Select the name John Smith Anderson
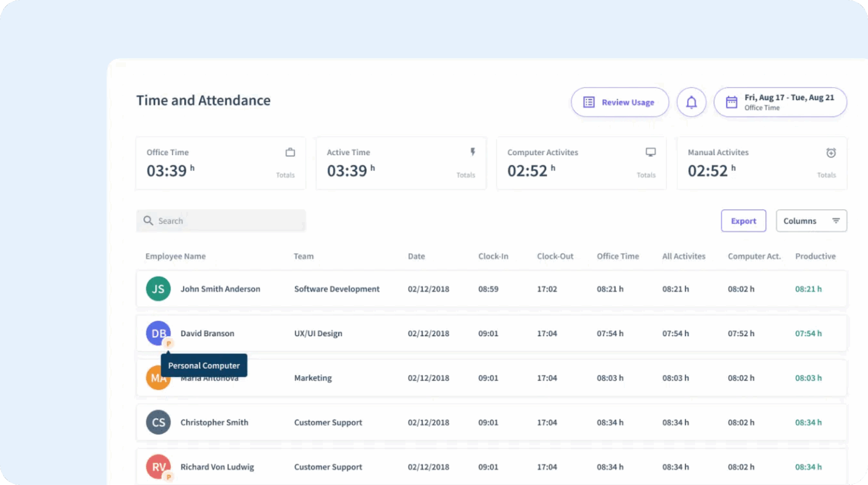868x485 pixels. [220, 289]
